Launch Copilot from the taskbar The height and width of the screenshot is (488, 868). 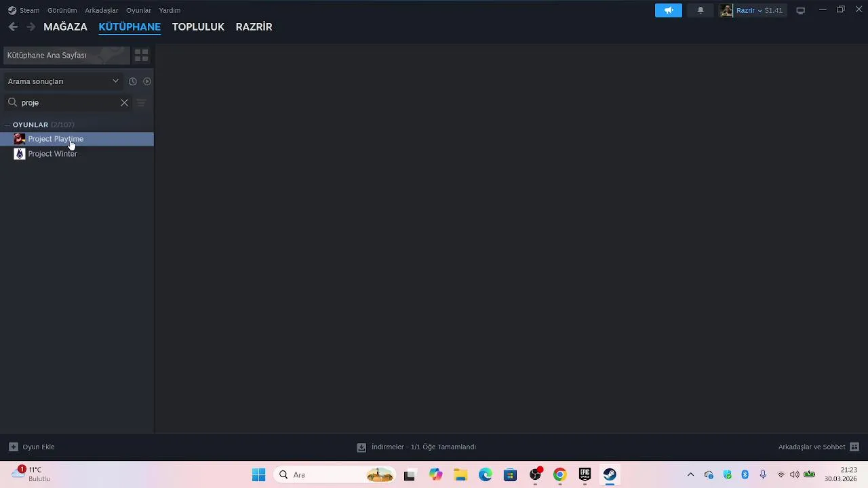point(435,475)
